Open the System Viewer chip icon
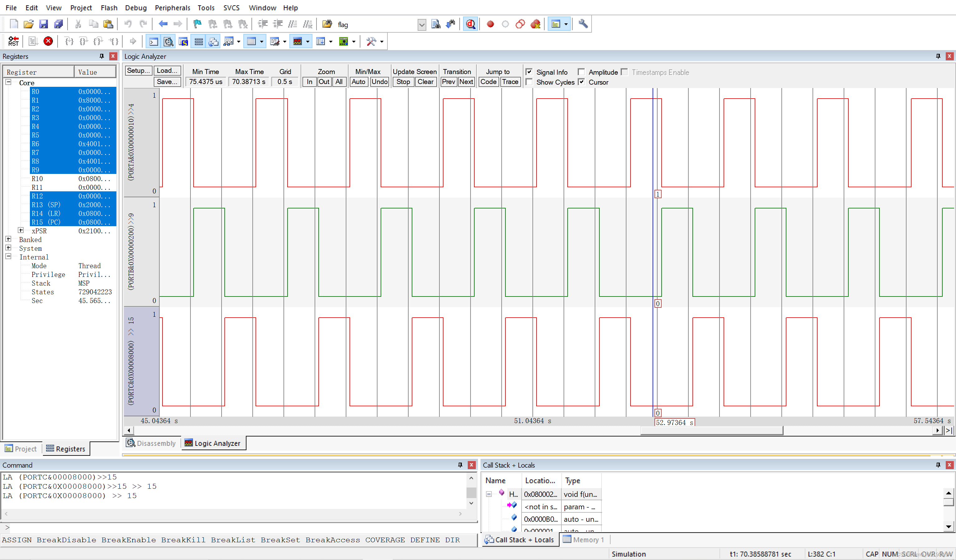Viewport: 956px width, 560px height. [343, 41]
